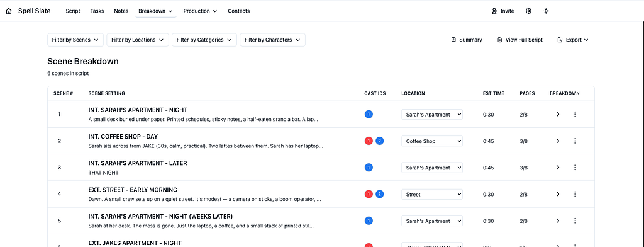Click the SCENE # column header

64,93
